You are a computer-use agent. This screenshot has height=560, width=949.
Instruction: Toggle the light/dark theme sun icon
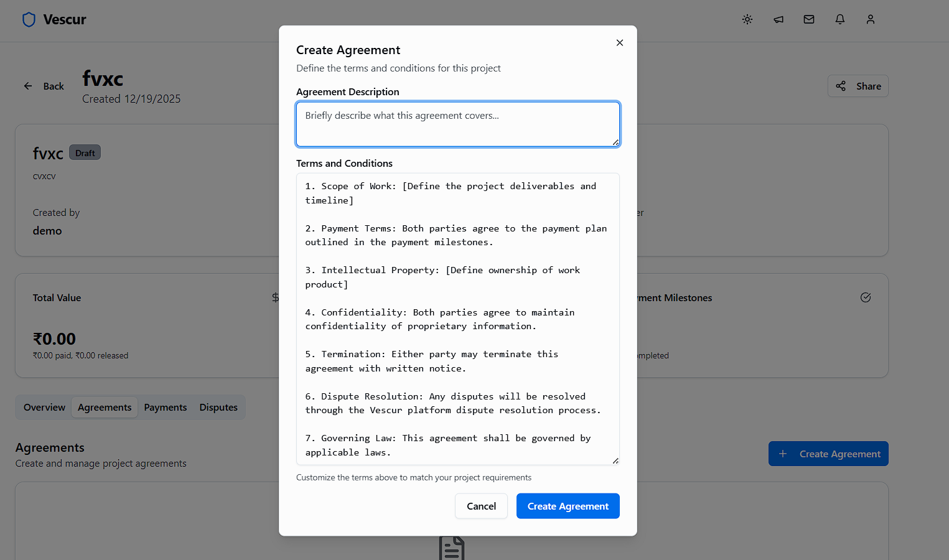747,19
